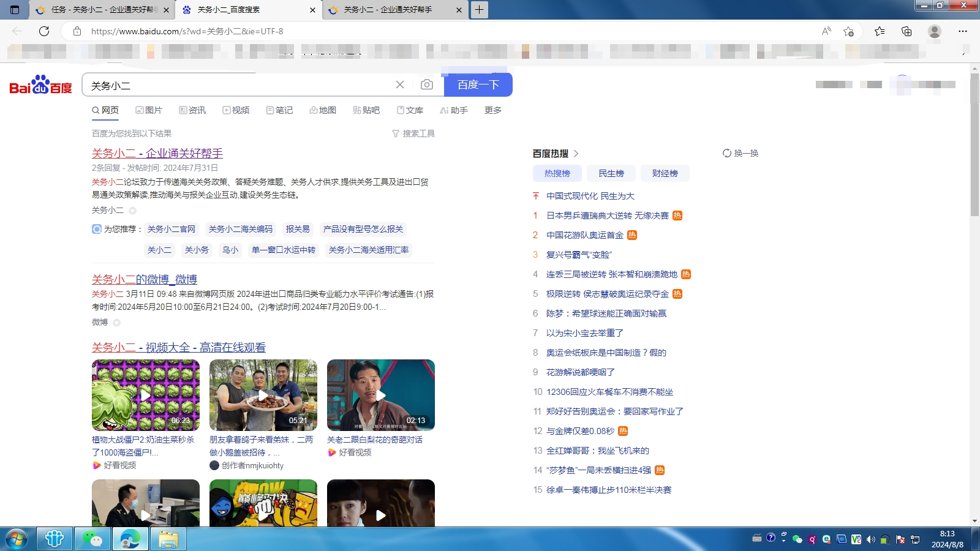Play the 朋友拿着鸽子 video thumbnail
The height and width of the screenshot is (551, 980).
click(263, 395)
